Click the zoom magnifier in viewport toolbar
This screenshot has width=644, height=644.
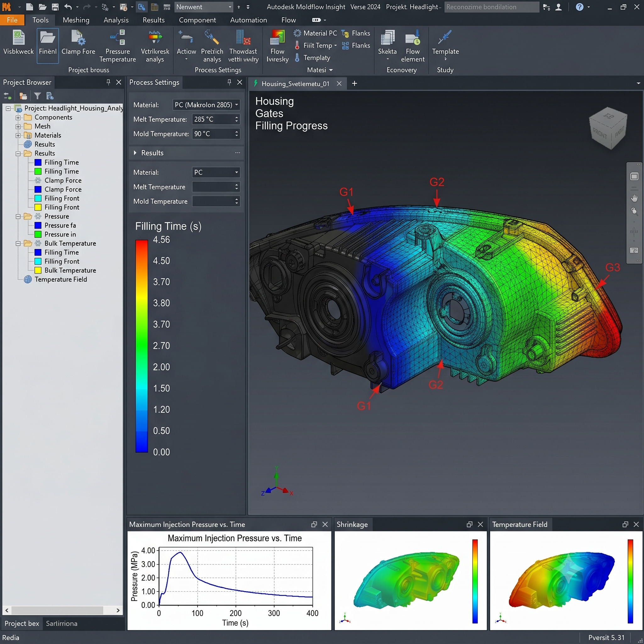coord(634,211)
